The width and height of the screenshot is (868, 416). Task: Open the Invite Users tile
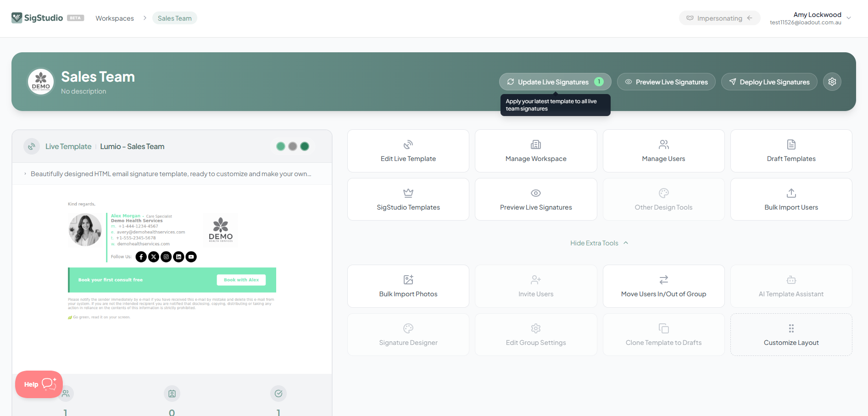coord(536,286)
